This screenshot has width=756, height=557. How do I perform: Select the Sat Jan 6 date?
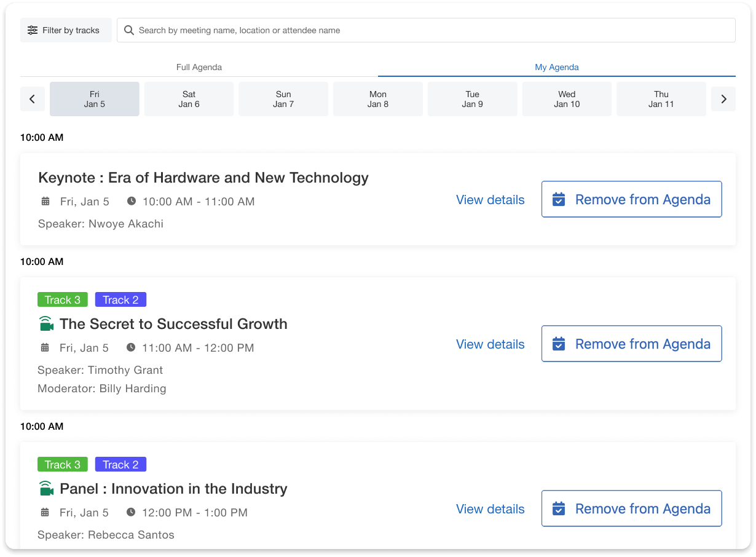[189, 99]
